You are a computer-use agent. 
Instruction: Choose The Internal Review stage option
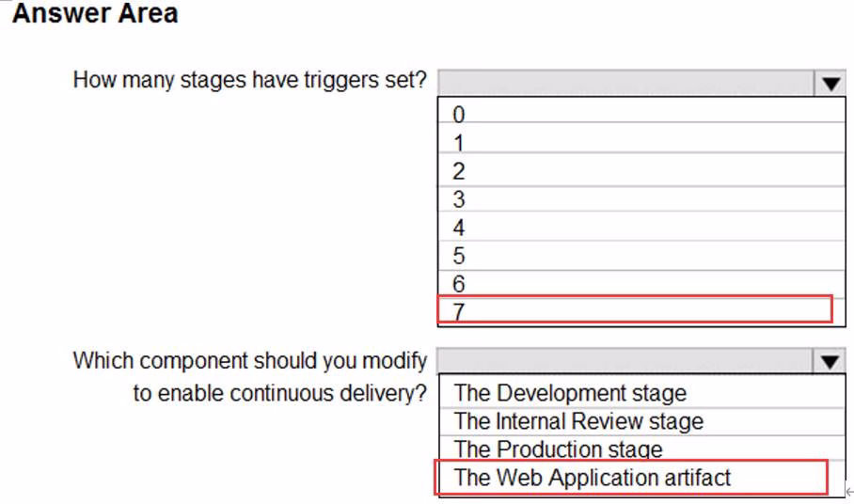[578, 420]
